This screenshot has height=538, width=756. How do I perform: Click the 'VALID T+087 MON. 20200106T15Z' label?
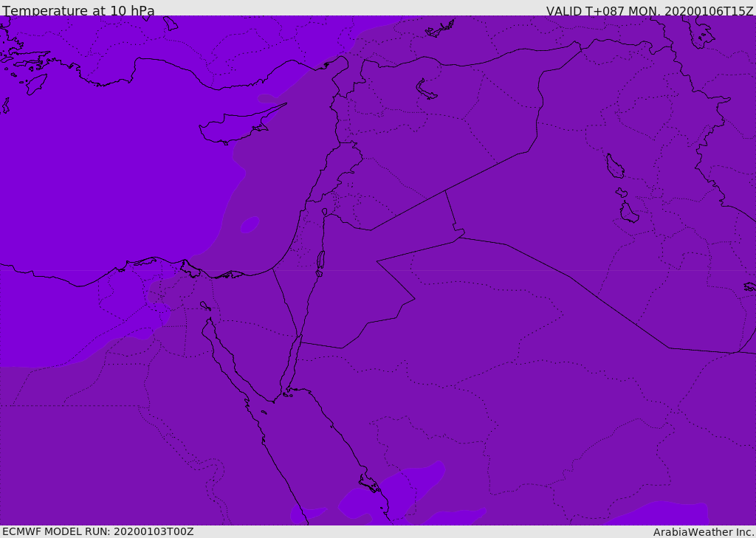(650, 10)
